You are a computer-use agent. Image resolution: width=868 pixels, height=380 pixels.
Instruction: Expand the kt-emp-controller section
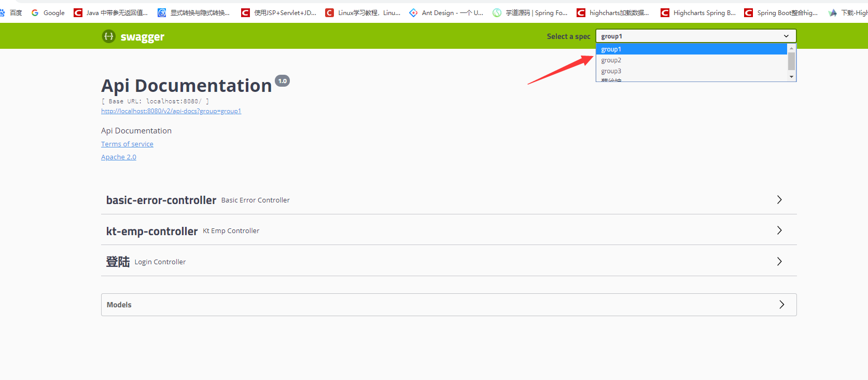[449, 230]
